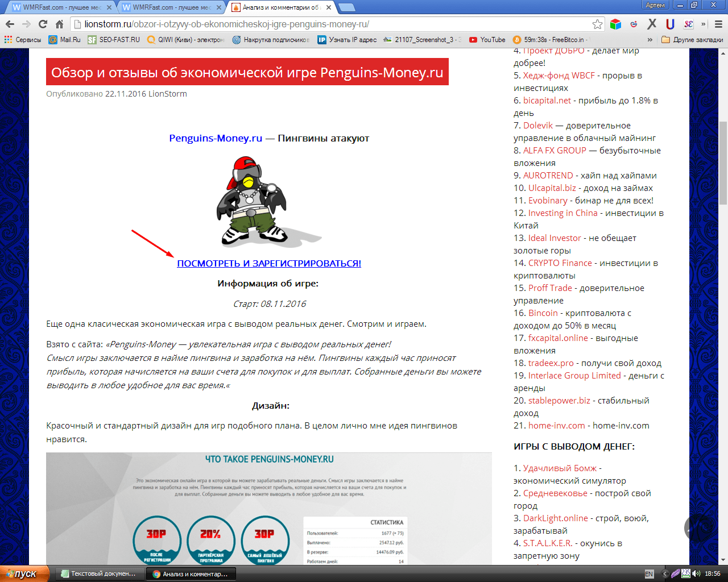This screenshot has width=728, height=582.
Task: Open the SE extension icon
Action: 688,24
